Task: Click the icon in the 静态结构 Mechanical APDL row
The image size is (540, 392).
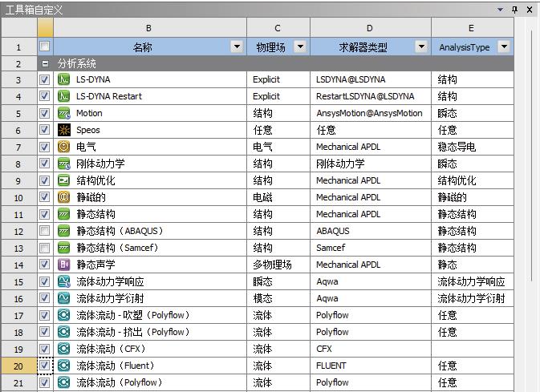Action: (63, 214)
